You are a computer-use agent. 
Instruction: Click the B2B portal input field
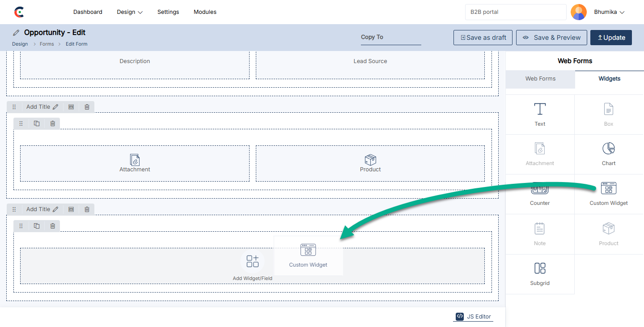click(516, 12)
